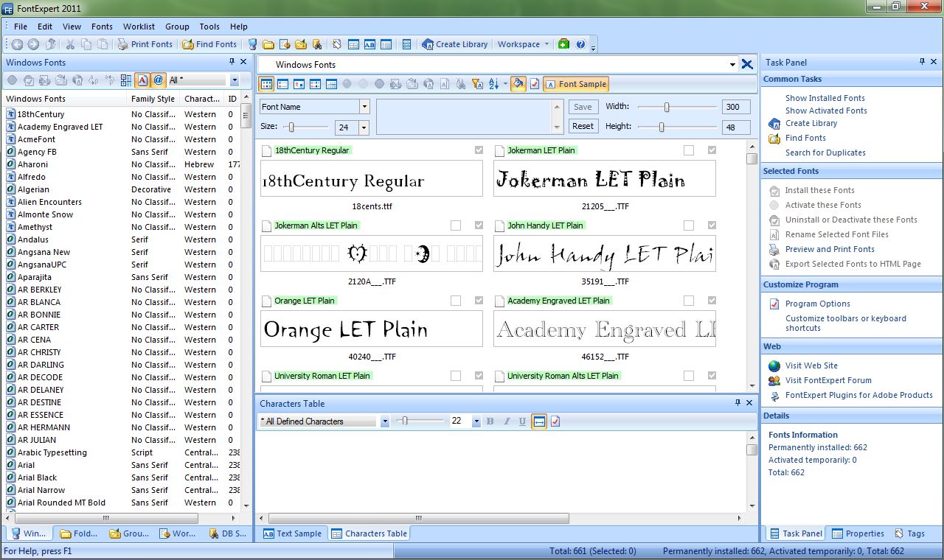The height and width of the screenshot is (560, 944).
Task: Click the Orange LET Plain sample thumbnail
Action: point(372,329)
